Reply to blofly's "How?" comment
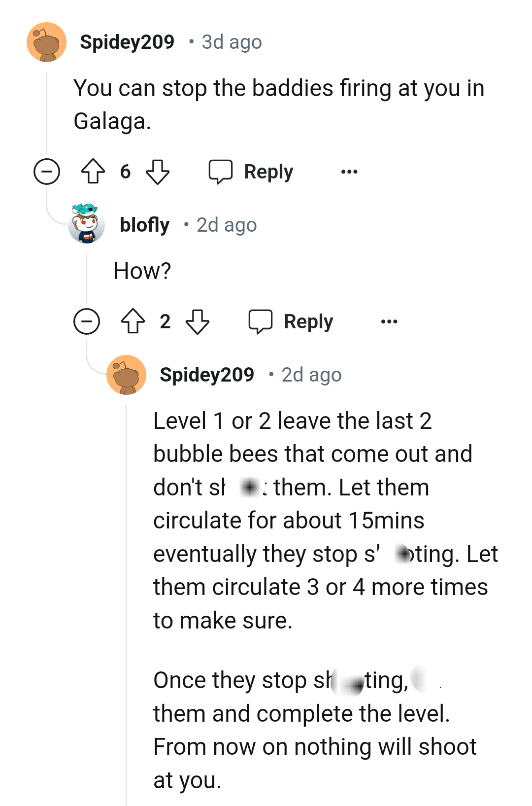This screenshot has height=806, width=532. click(x=308, y=321)
